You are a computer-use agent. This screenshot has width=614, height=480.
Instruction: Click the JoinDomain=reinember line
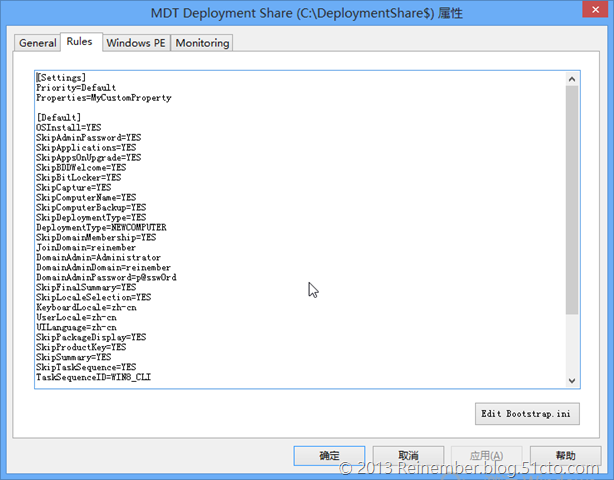pyautogui.click(x=86, y=247)
